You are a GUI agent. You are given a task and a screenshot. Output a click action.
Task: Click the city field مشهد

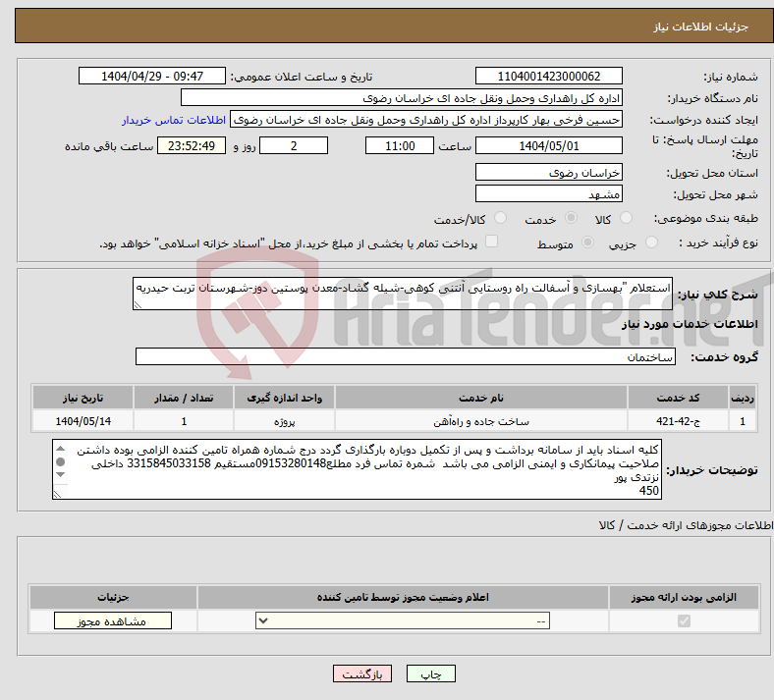(x=548, y=193)
